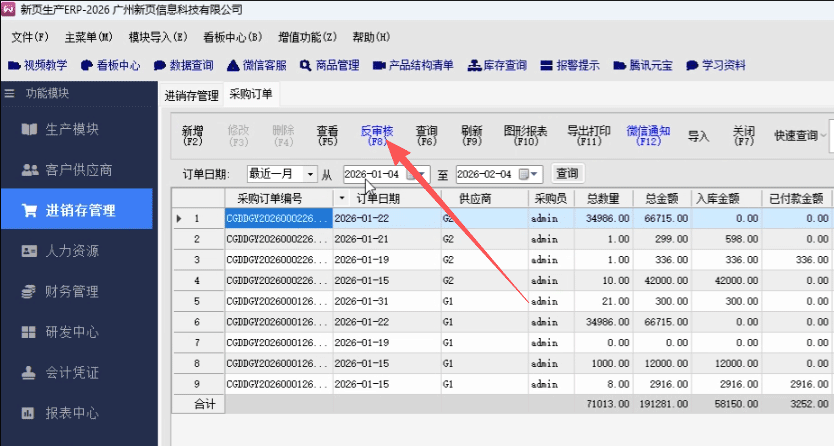834x446 pixels.
Task: Open the 视频教学 video tutorial shortcut
Action: tap(38, 66)
